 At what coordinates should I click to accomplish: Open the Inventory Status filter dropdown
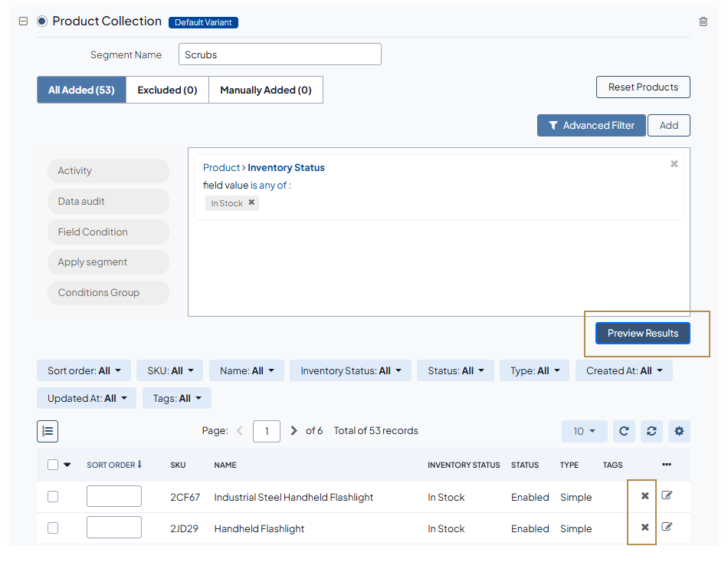point(350,371)
